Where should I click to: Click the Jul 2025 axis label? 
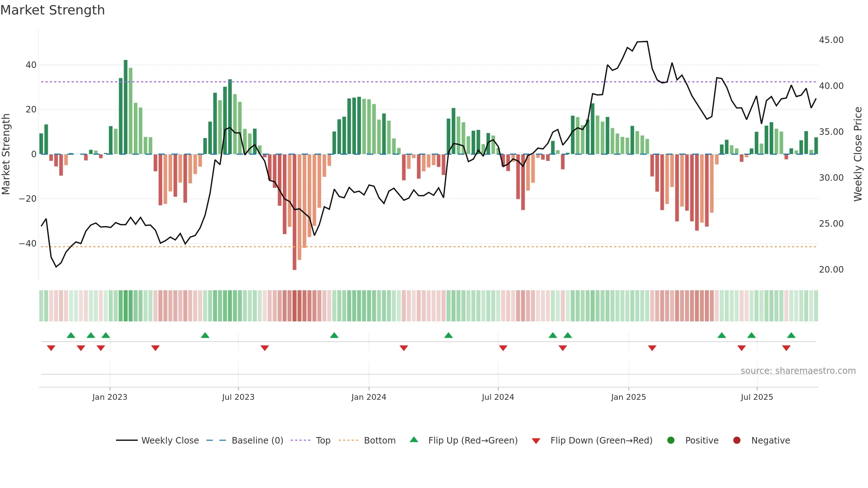[757, 397]
